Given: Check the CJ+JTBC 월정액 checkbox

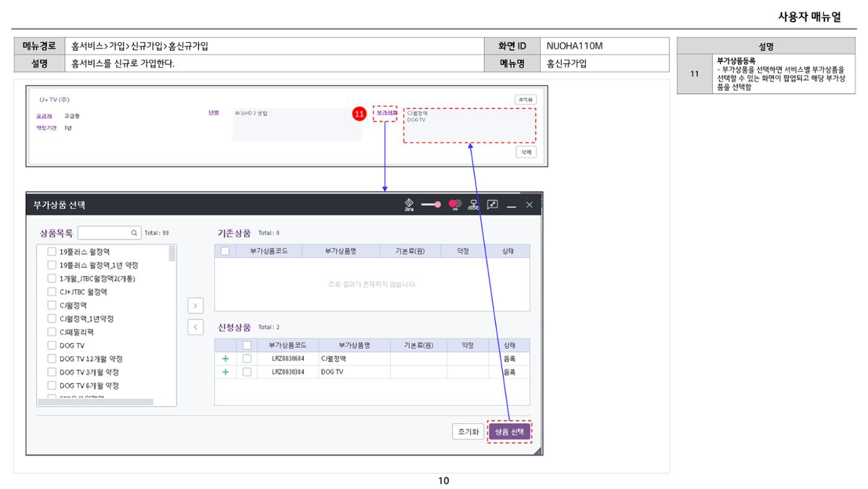Looking at the screenshot, I should [x=52, y=292].
